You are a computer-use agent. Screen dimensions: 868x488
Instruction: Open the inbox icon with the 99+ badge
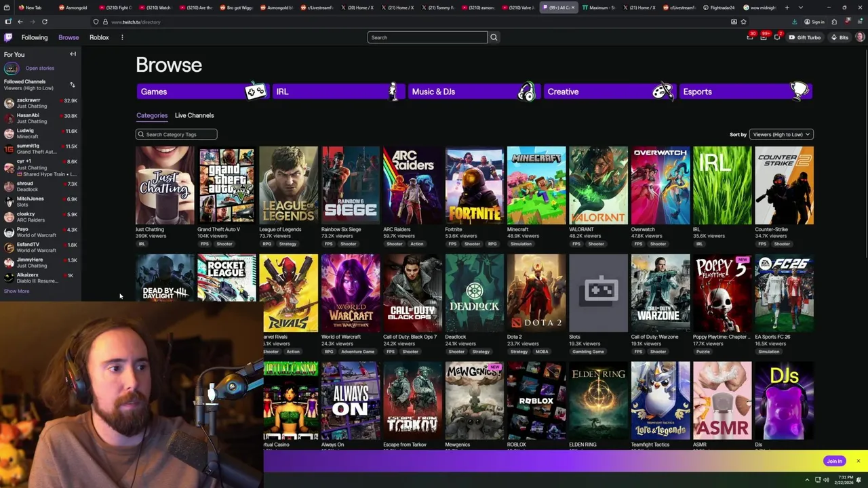click(x=764, y=37)
